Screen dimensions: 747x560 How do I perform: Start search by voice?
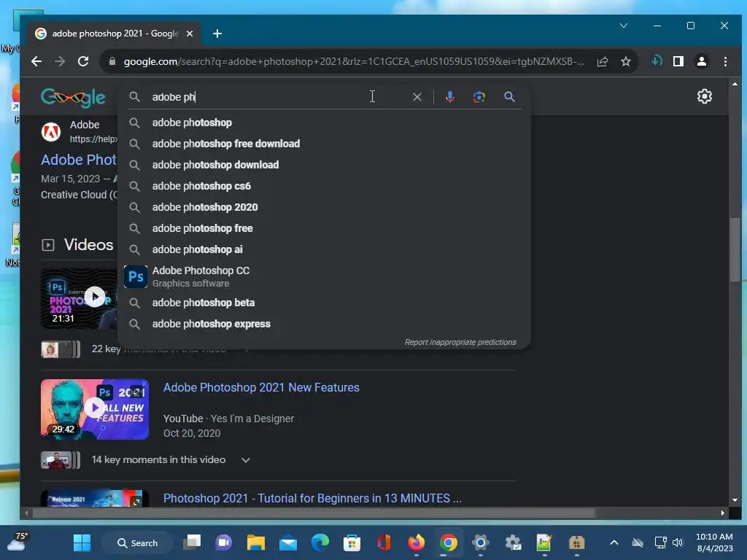pyautogui.click(x=449, y=97)
